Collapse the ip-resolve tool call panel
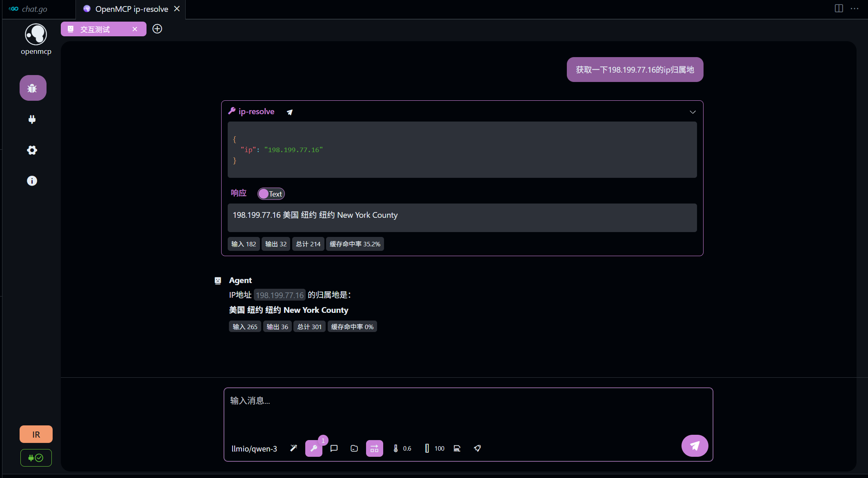 click(x=692, y=111)
